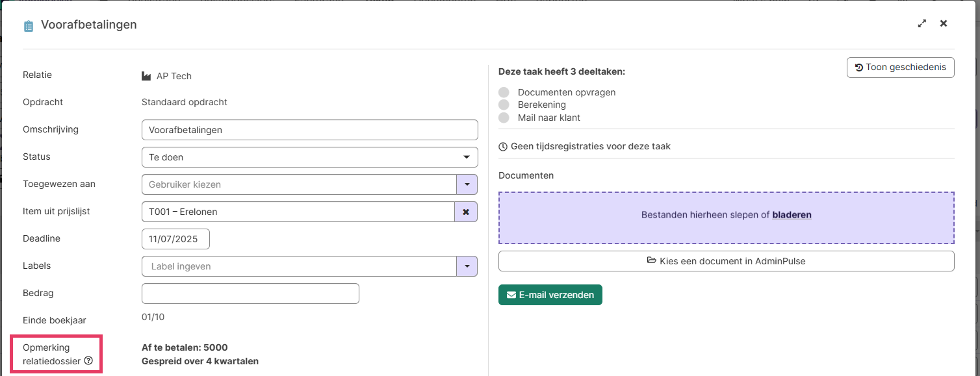
Task: Close the Voorafbetalingen dialog
Action: (x=944, y=23)
